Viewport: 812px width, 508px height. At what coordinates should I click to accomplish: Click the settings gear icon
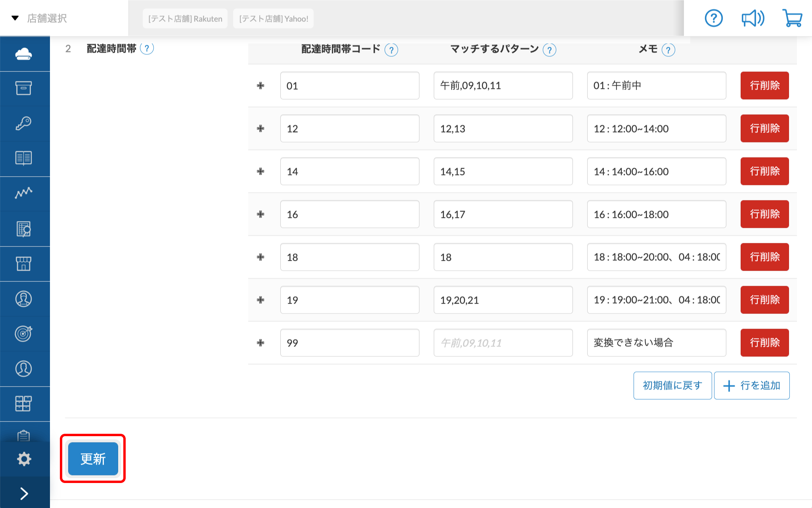click(24, 459)
